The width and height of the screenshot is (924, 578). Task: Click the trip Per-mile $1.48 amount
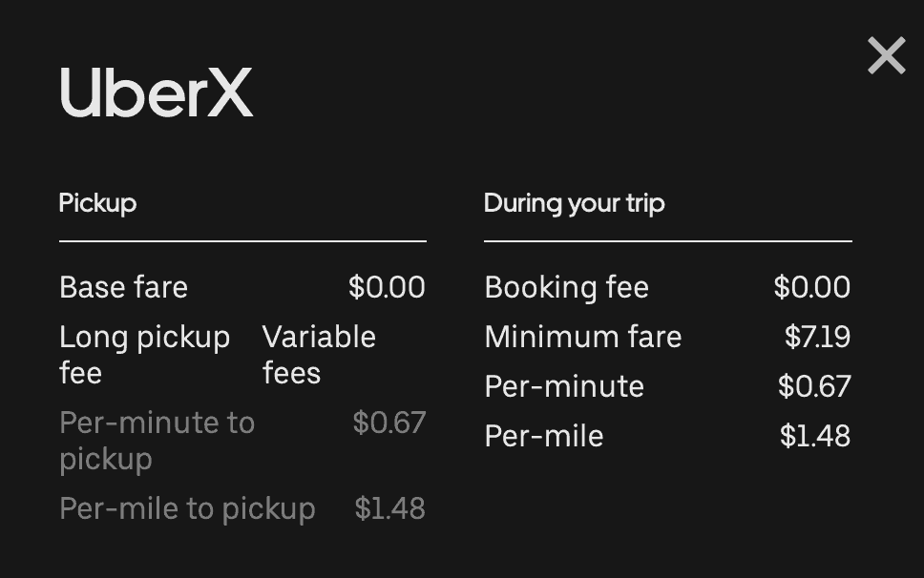click(x=815, y=436)
